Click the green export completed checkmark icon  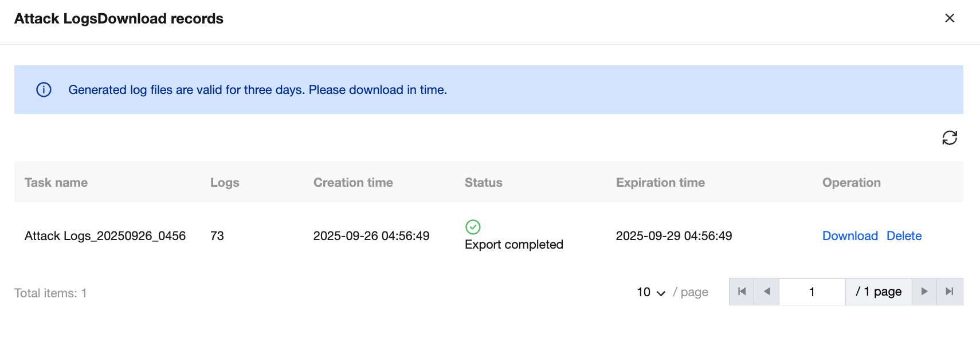pyautogui.click(x=473, y=227)
